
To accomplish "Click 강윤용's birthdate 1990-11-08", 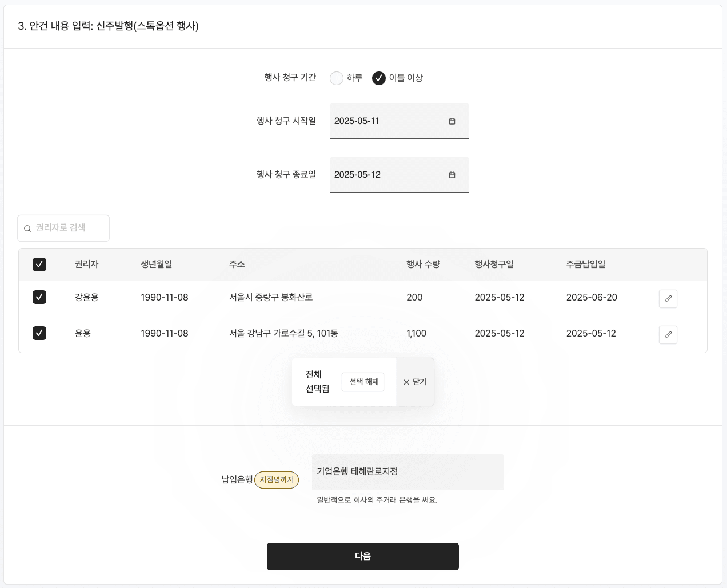I will [x=165, y=297].
